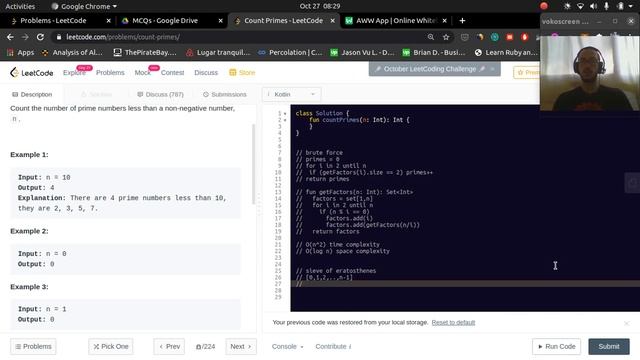Close the MCQs - Google Drive tab
The height and width of the screenshot is (360, 640).
tap(220, 21)
